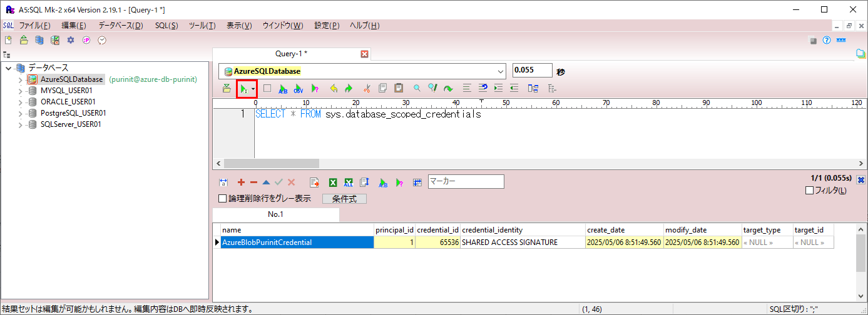
Task: Click the run query green arrow button
Action: point(243,89)
